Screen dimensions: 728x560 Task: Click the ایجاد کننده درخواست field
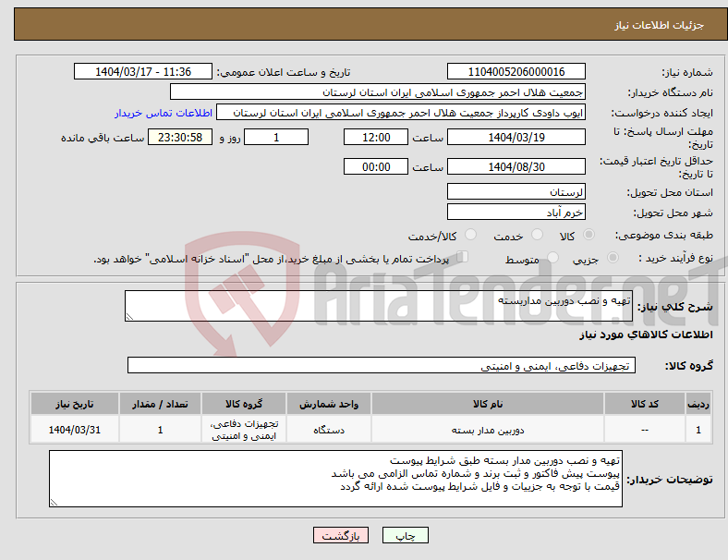point(401,113)
